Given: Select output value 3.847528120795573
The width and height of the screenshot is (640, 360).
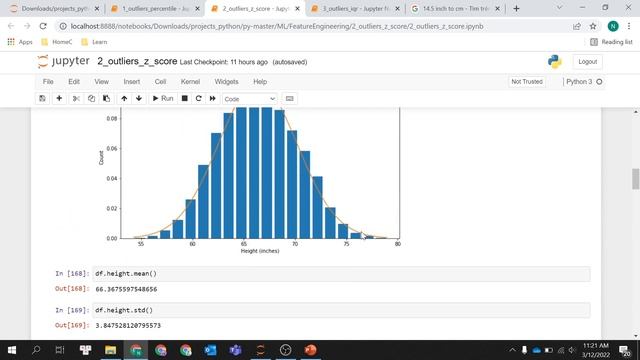Looking at the screenshot, I should pyautogui.click(x=128, y=325).
